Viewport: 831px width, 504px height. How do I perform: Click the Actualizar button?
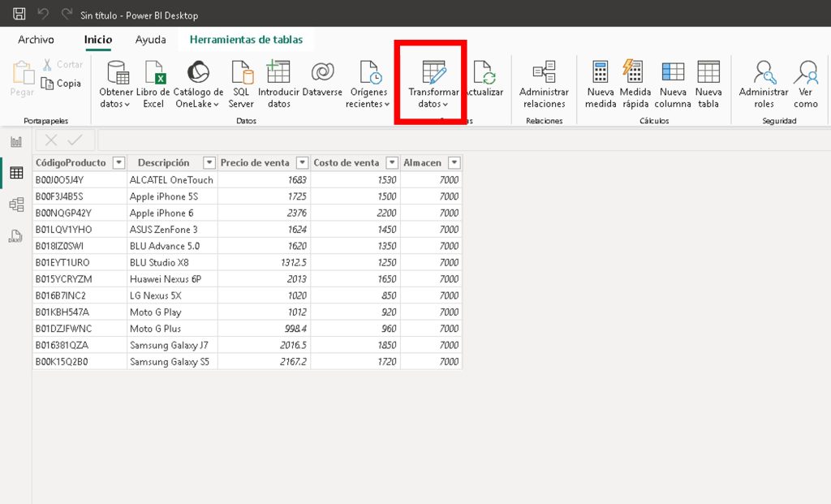pyautogui.click(x=484, y=84)
